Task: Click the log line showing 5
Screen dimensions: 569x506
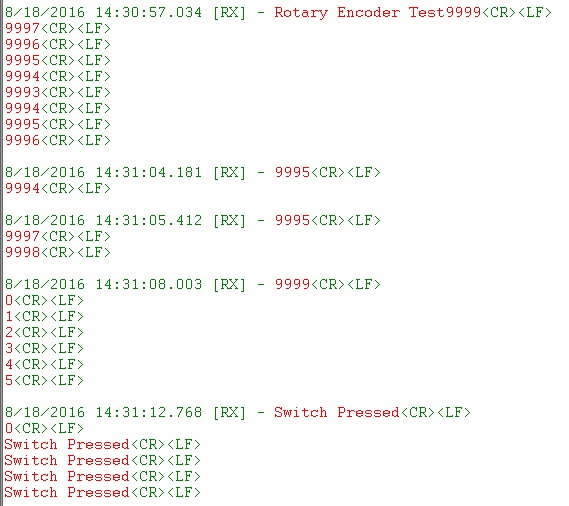Action: click(x=44, y=381)
